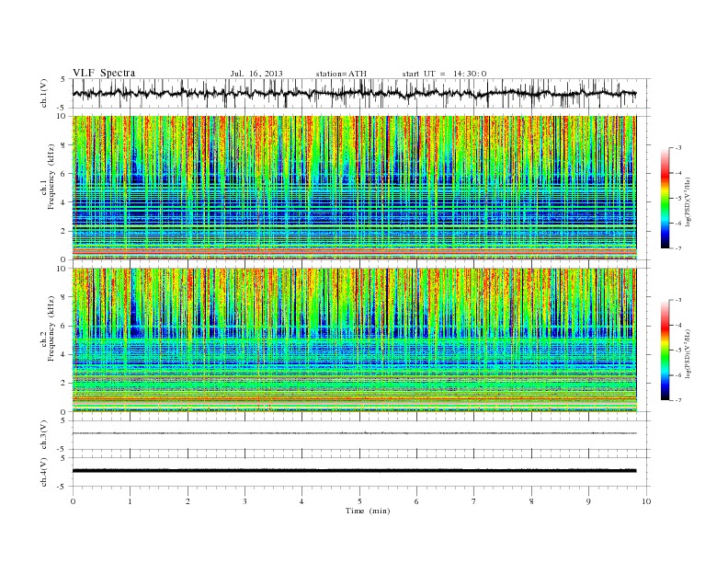Click time axis tick label "9"
728x563 pixels.
(588, 501)
